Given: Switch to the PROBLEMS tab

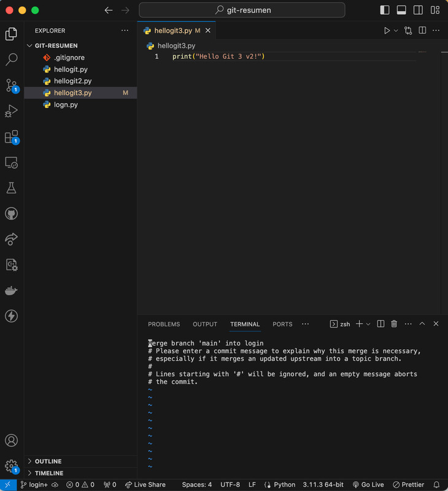Looking at the screenshot, I should (164, 324).
